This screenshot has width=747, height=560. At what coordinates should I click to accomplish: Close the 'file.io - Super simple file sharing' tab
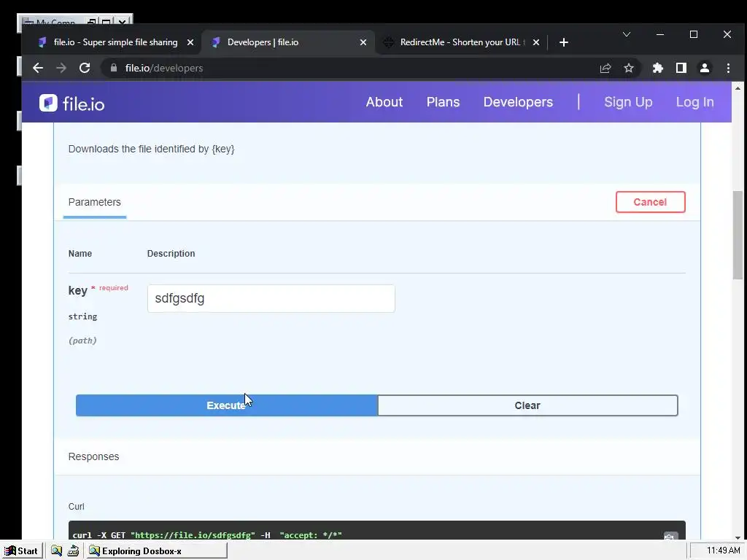point(190,42)
